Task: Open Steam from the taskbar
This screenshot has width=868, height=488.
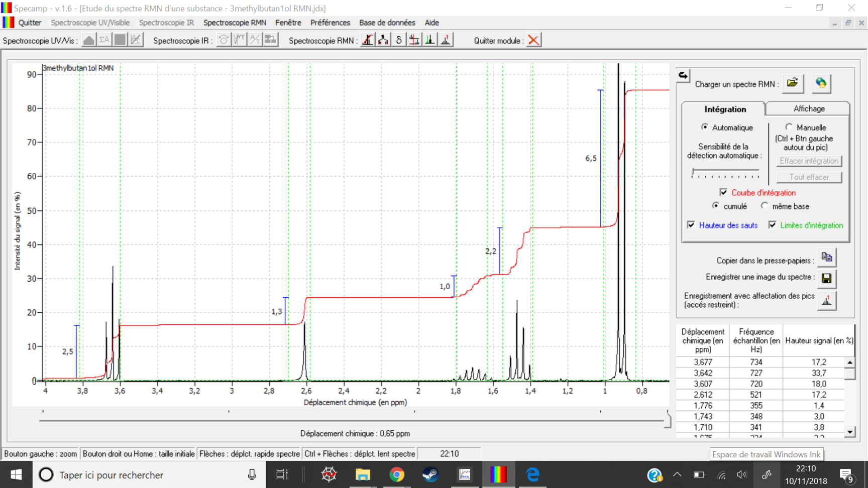Action: (430, 474)
